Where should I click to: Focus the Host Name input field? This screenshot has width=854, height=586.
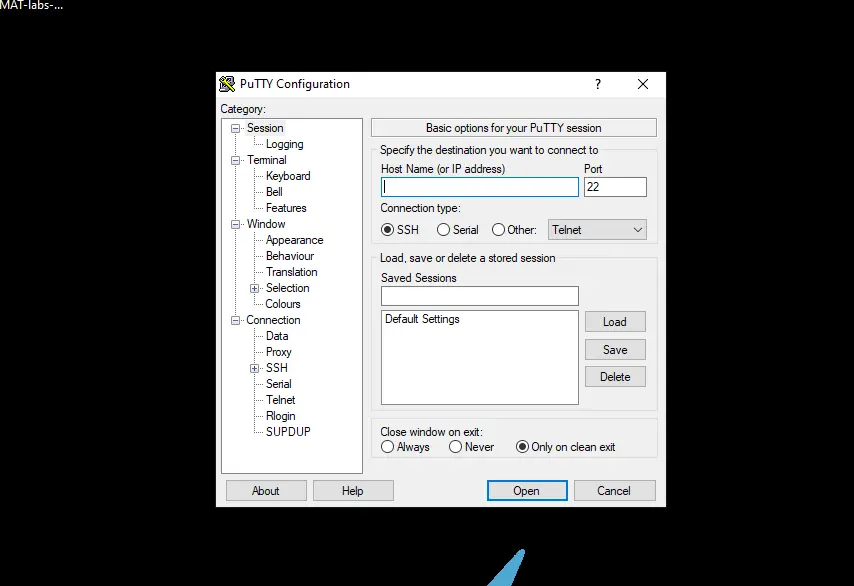pyautogui.click(x=479, y=187)
